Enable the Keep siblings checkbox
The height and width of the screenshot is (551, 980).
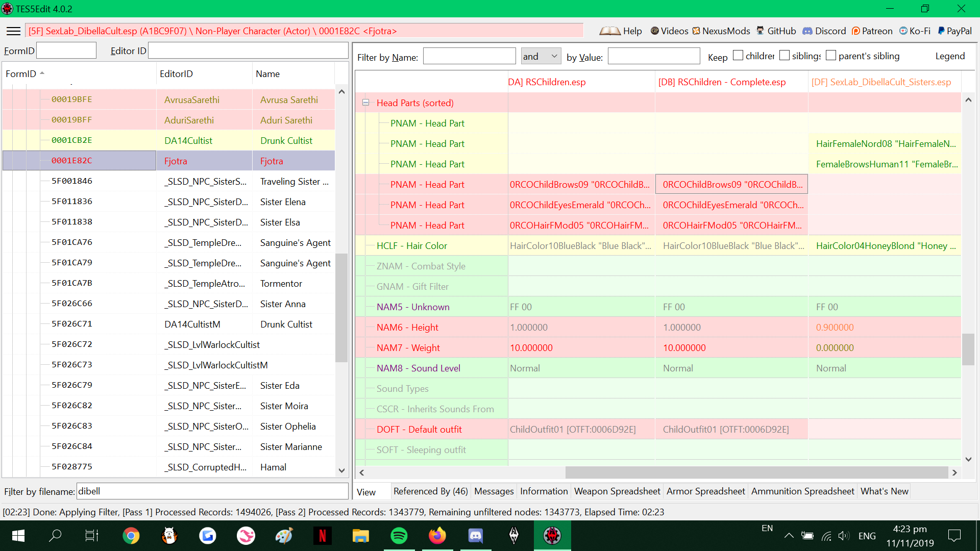click(x=785, y=56)
